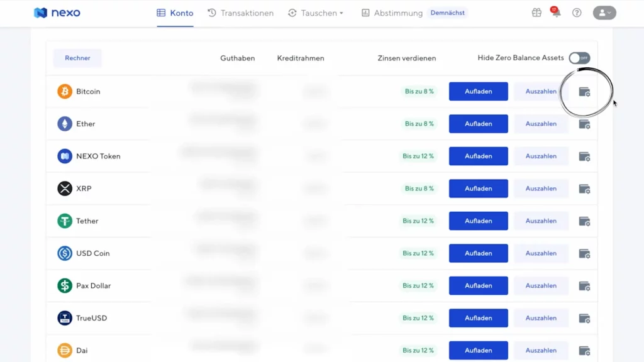Click the Nexo logo
This screenshot has height=362, width=644.
tap(57, 13)
